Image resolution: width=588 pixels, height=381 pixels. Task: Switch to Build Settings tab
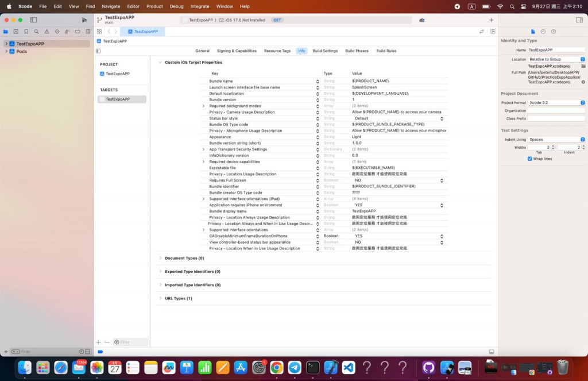pyautogui.click(x=325, y=51)
